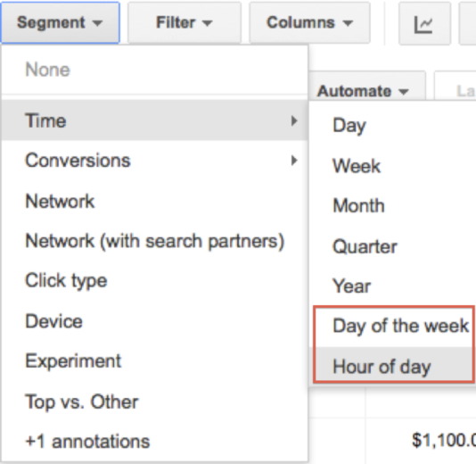Pick Quarter in Time submenu
This screenshot has width=476, height=464.
(392, 246)
